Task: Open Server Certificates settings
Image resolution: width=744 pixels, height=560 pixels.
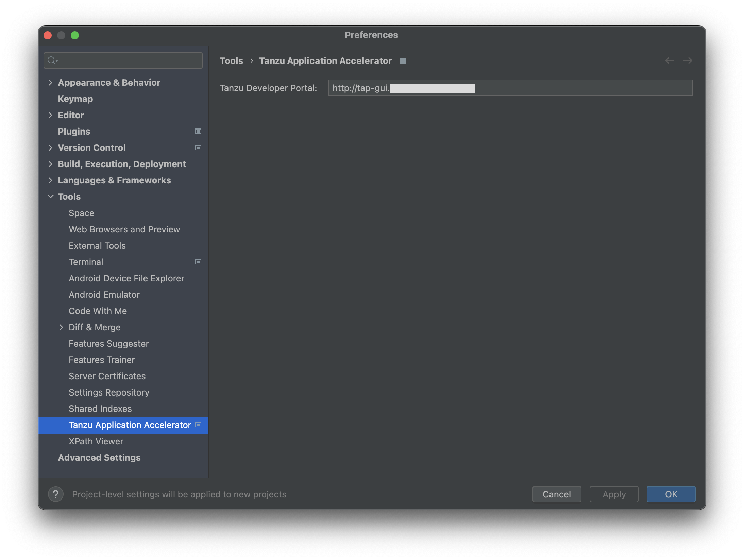Action: pos(107,376)
